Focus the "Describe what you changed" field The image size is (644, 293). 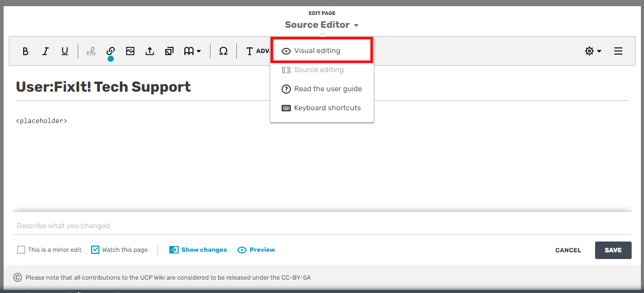tap(322, 226)
